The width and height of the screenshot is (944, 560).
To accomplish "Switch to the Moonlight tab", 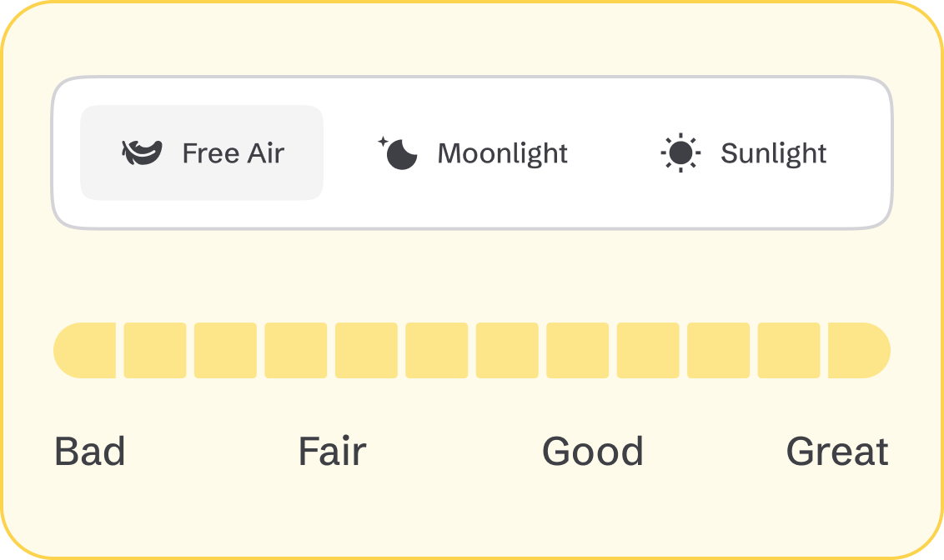I will coord(474,153).
